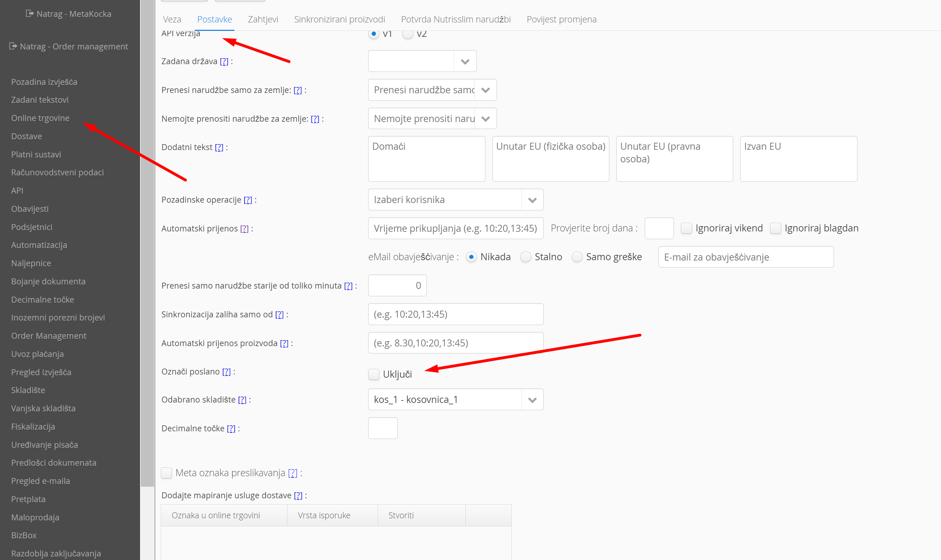This screenshot has height=560, width=941.
Task: Open Online trgovine in the sidebar
Action: point(40,118)
